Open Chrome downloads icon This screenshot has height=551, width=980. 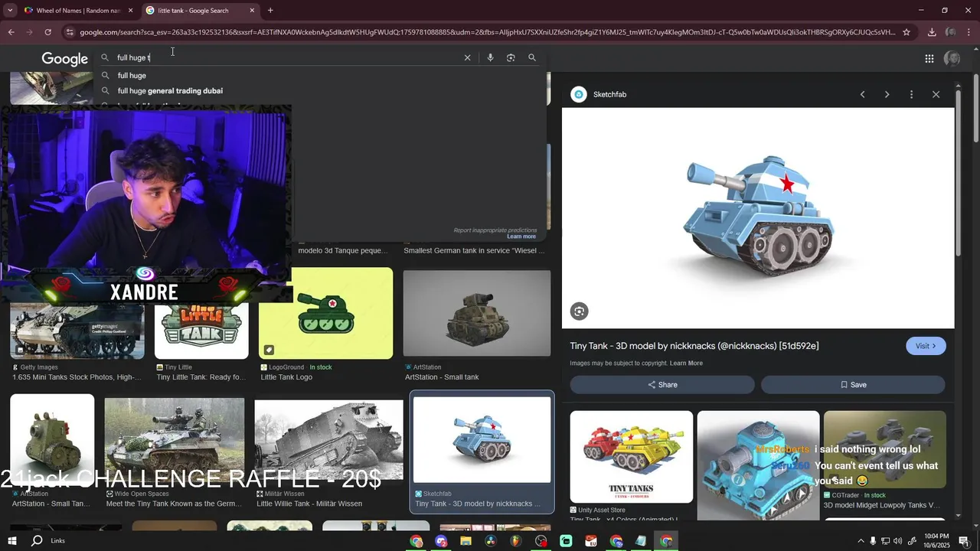(x=932, y=32)
